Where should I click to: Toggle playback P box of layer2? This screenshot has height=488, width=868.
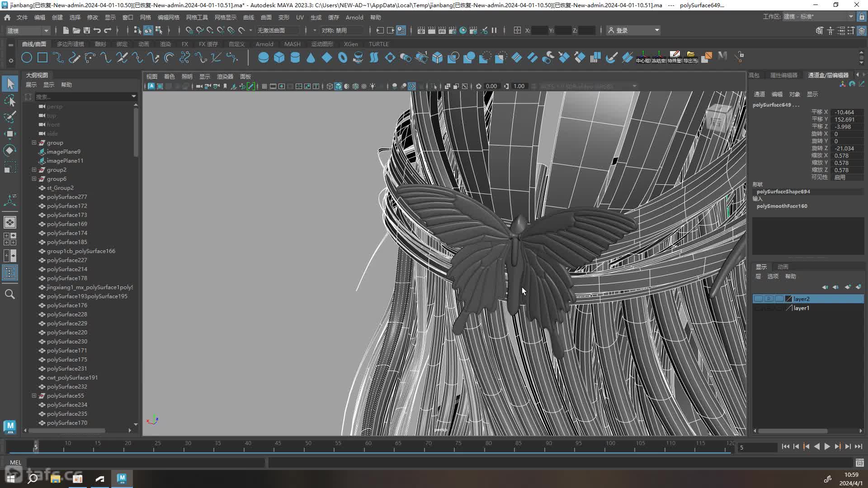pos(769,299)
